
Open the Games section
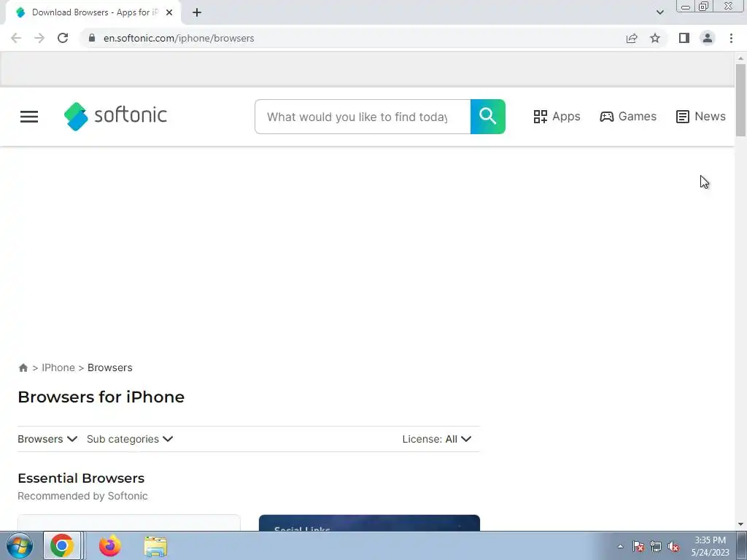point(628,116)
